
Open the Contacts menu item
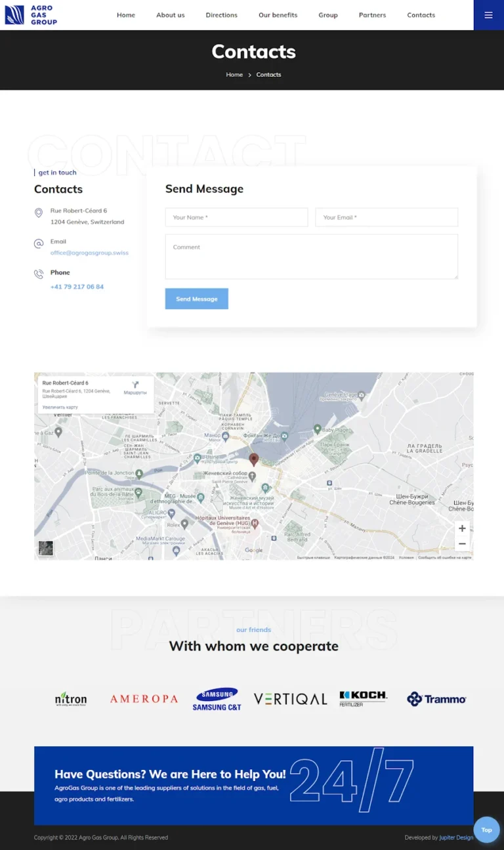421,15
